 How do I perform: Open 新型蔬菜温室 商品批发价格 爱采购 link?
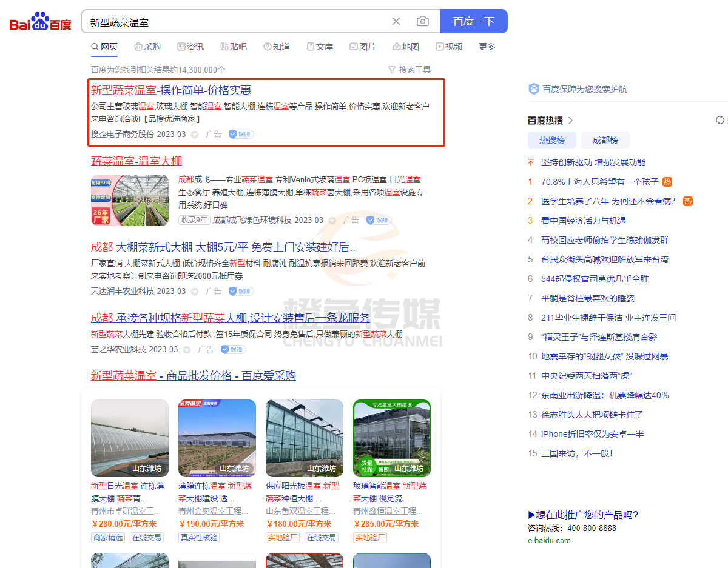coord(194,376)
